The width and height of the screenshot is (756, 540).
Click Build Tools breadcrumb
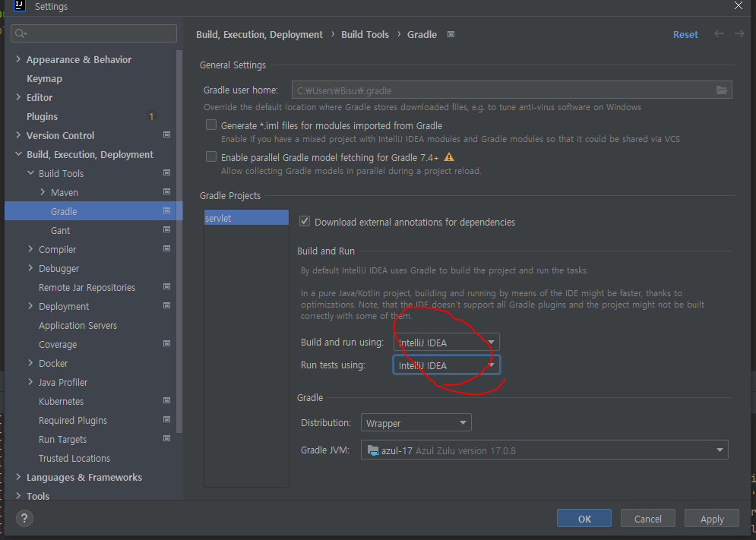coord(365,35)
